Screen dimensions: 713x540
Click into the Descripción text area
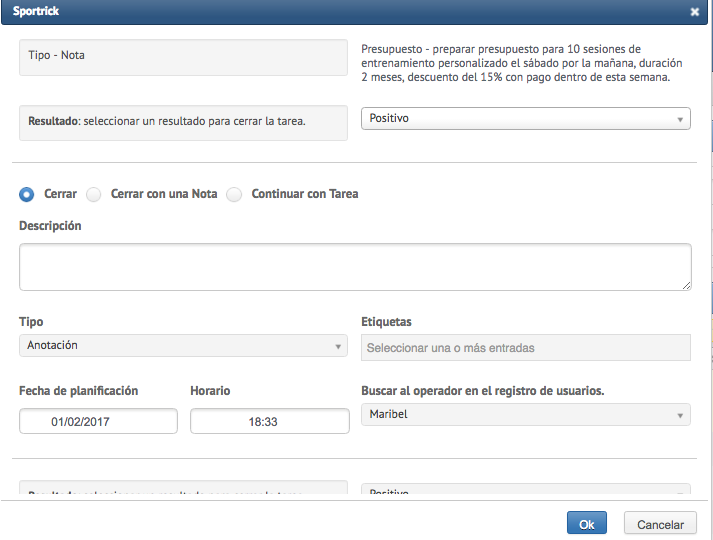pyautogui.click(x=355, y=267)
